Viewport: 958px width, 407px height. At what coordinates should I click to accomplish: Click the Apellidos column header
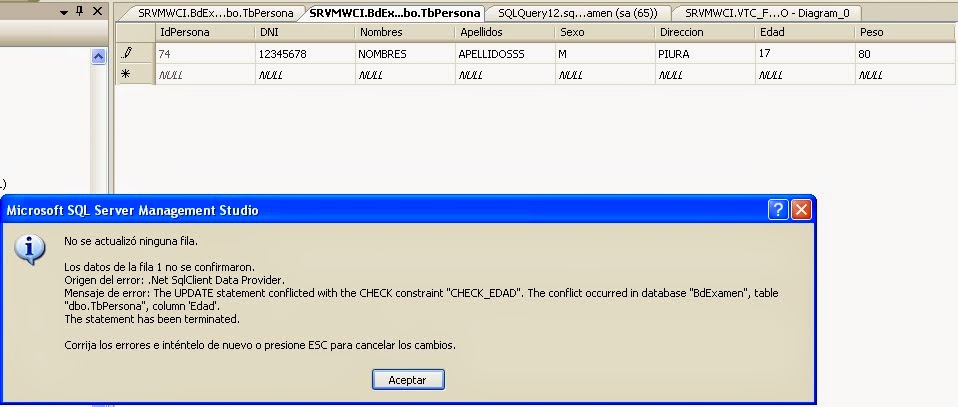tap(505, 32)
